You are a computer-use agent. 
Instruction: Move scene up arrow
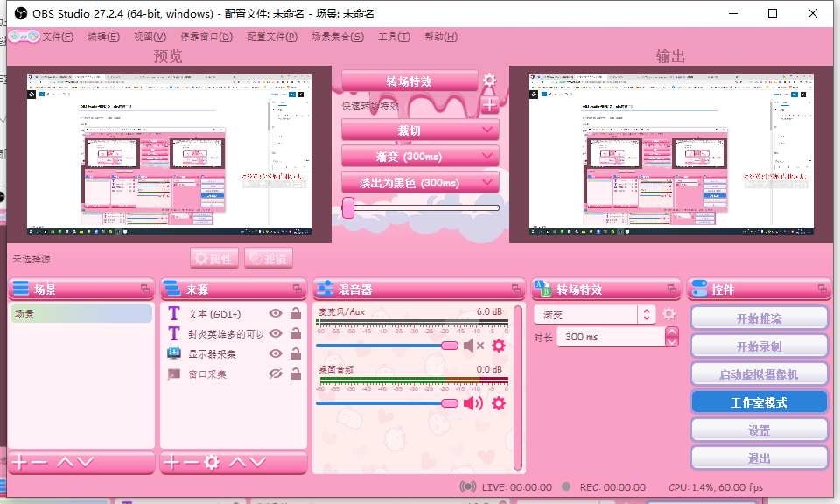click(65, 462)
